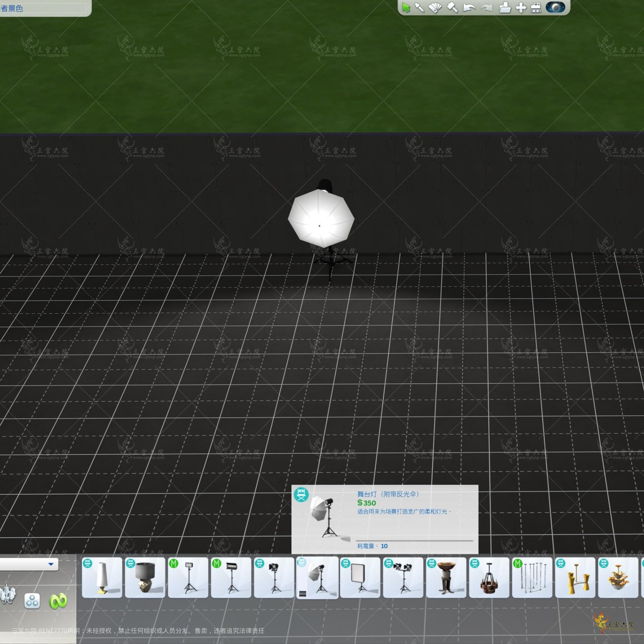The height and width of the screenshot is (644, 644).
Task: Select the metal pipe rack light thumbnail
Action: coord(532,578)
